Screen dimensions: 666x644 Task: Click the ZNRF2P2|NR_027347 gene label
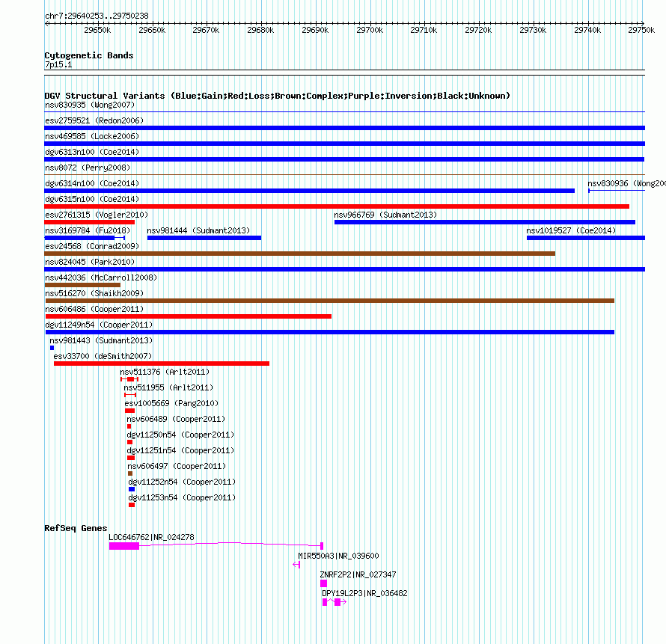[358, 574]
